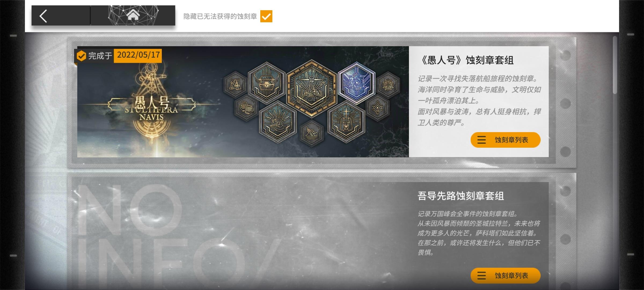Select the large gold central lighthouse medal
Image resolution: width=644 pixels, height=290 pixels.
click(x=311, y=88)
